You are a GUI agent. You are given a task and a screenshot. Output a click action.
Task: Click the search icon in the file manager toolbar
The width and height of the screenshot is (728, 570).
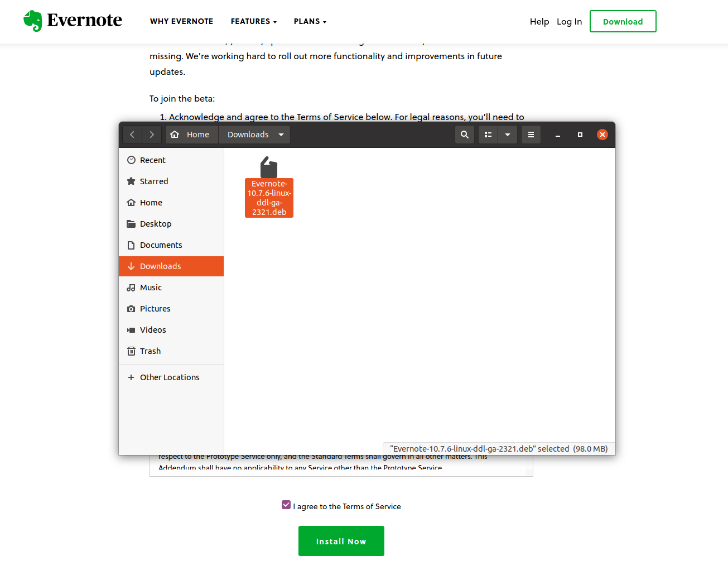pyautogui.click(x=464, y=135)
